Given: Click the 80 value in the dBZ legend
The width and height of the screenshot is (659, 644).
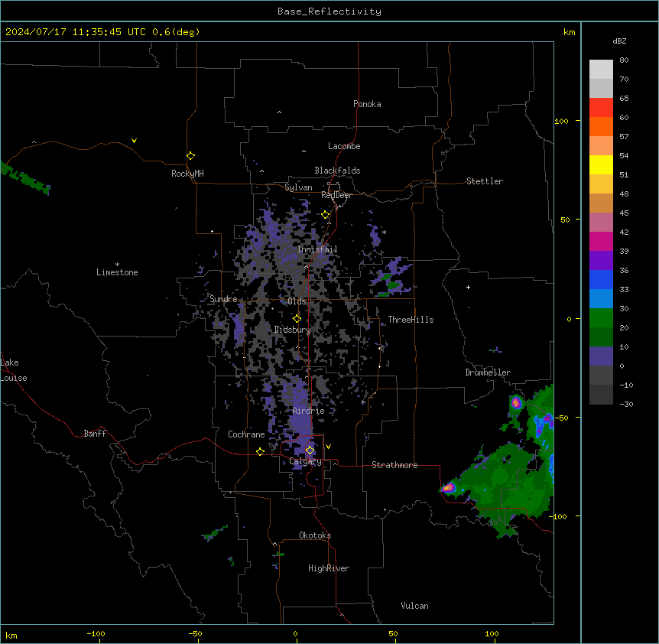Looking at the screenshot, I should tap(624, 60).
